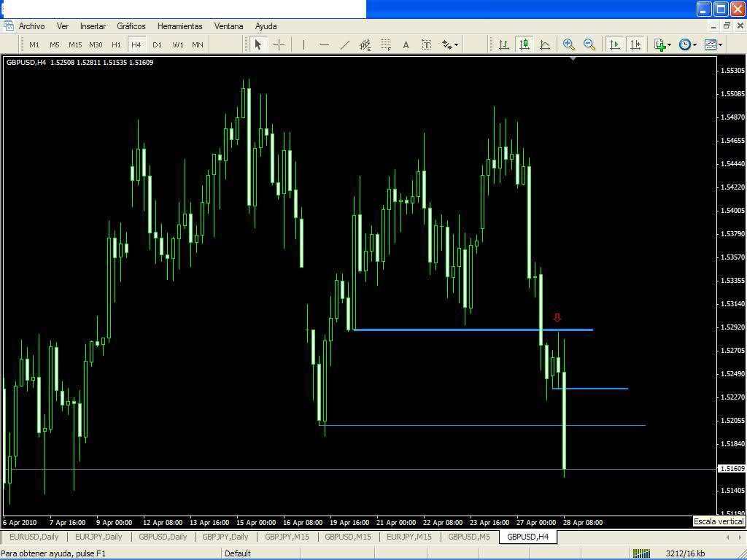Switch timeframe to H1
This screenshot has width=747, height=560.
point(116,44)
